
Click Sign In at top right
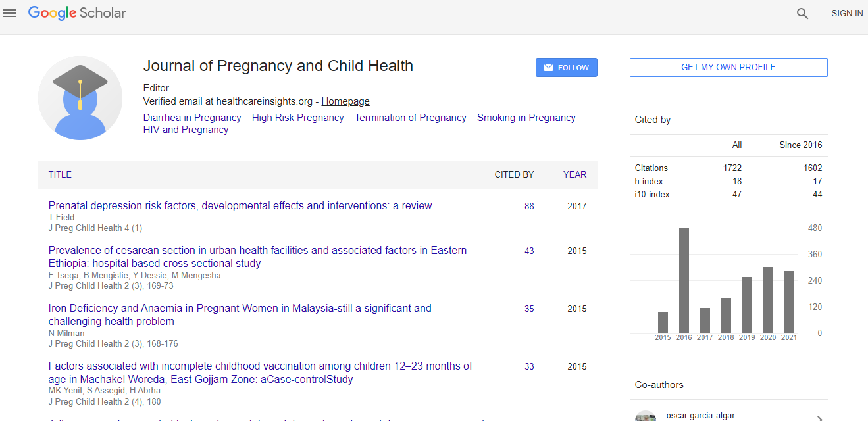[x=846, y=13]
